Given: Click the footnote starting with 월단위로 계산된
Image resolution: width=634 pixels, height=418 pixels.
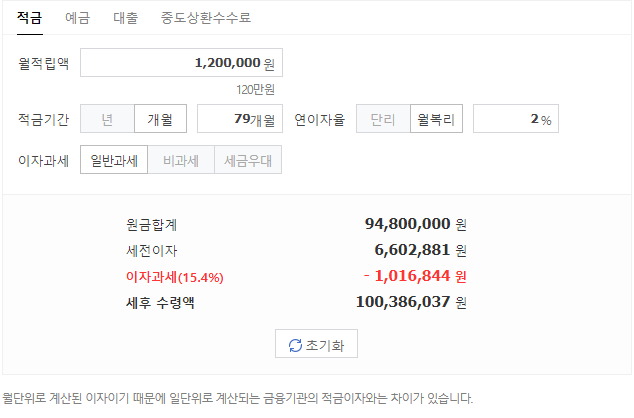Looking at the screenshot, I should (237, 399).
